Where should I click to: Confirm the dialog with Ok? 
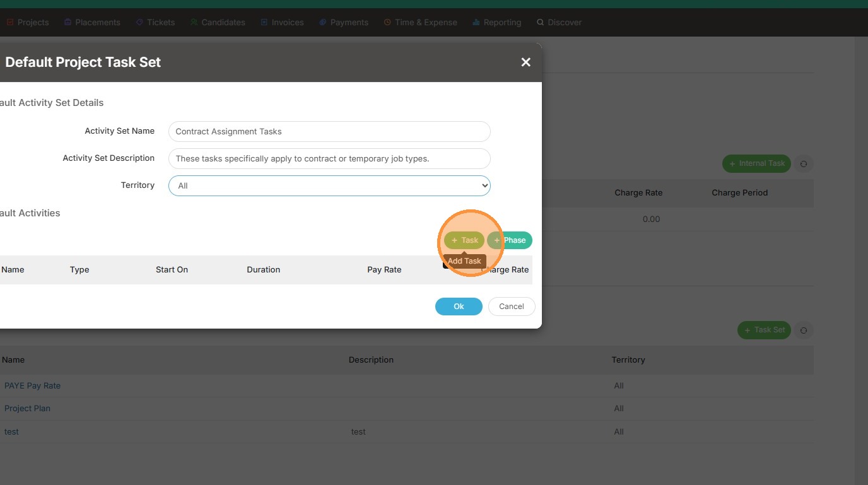[459, 307]
